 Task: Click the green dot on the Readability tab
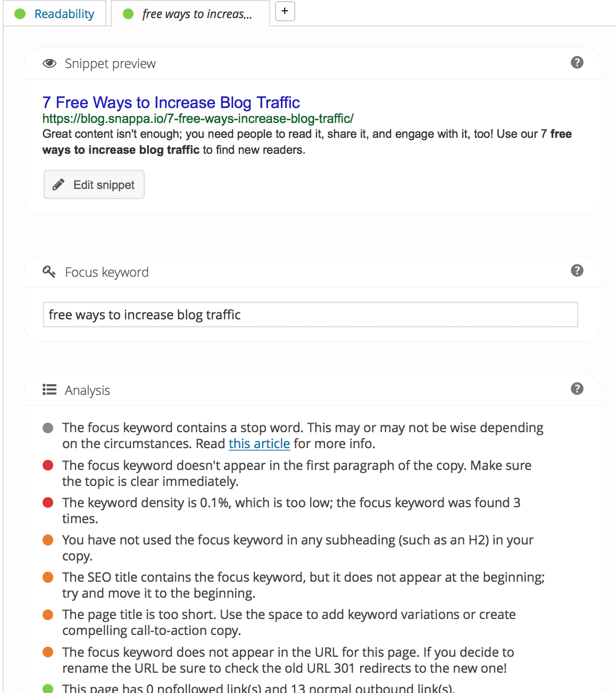pos(20,14)
